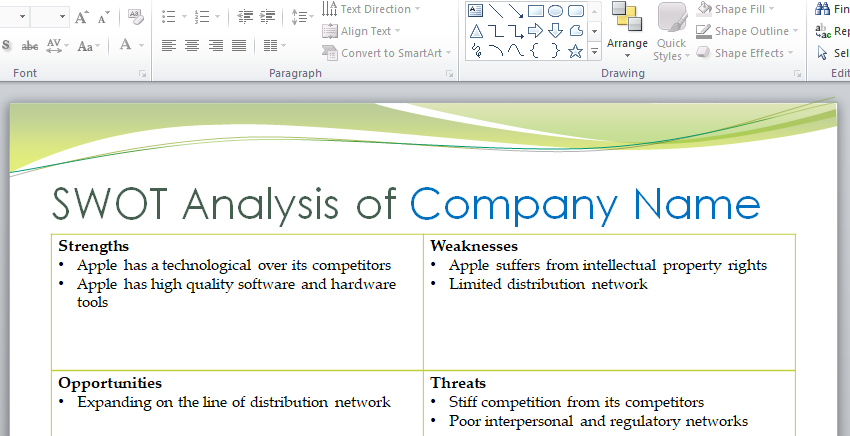
Task: Select the Rounded Rectangle shape
Action: tap(576, 10)
